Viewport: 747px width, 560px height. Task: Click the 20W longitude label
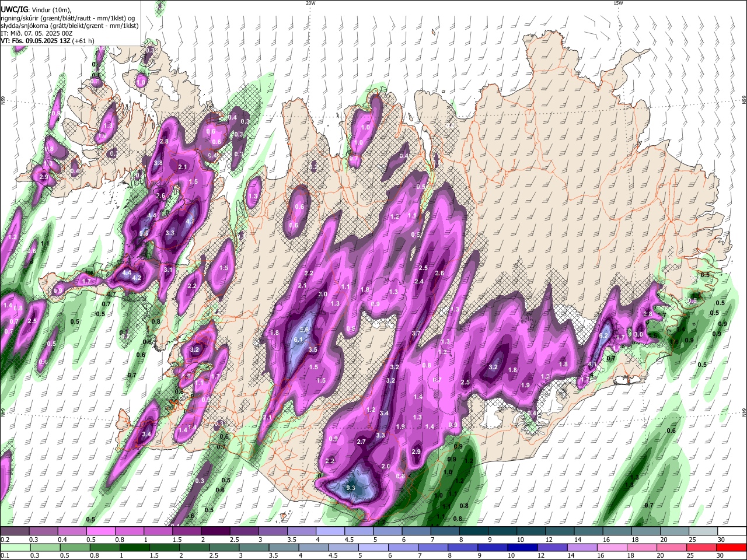[x=310, y=3]
